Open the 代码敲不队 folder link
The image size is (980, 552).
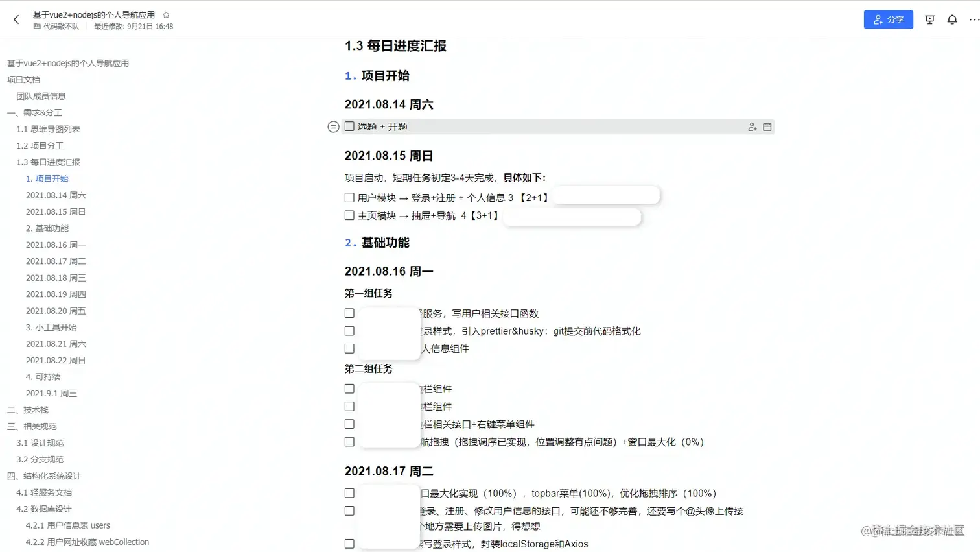pyautogui.click(x=56, y=27)
